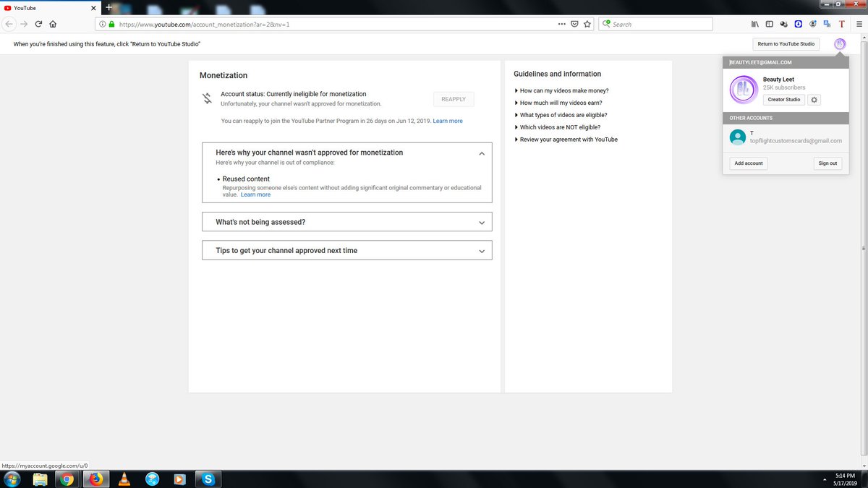Bookmark this page with star icon
Image resolution: width=868 pixels, height=488 pixels.
[x=587, y=24]
